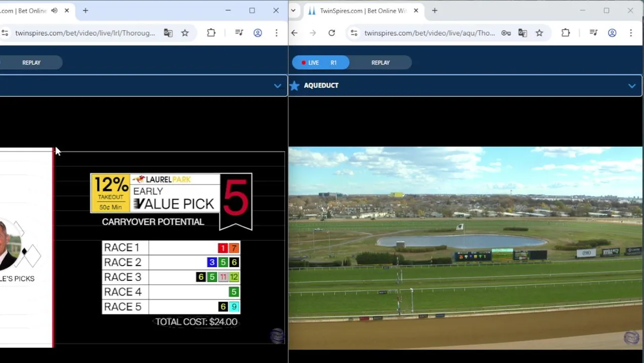
Task: Mute the left TwinSpires browser tab
Action: pos(54,11)
